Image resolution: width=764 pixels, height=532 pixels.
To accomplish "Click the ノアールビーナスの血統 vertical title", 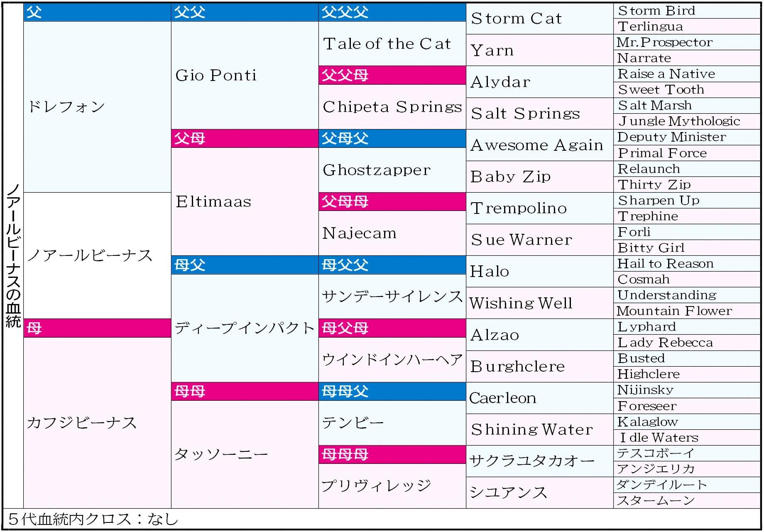I will click(x=13, y=255).
